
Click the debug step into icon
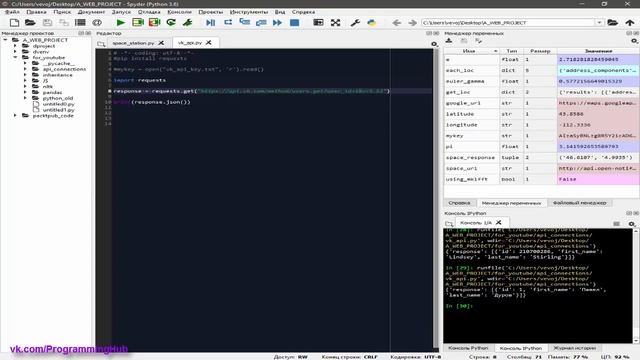[x=244, y=23]
